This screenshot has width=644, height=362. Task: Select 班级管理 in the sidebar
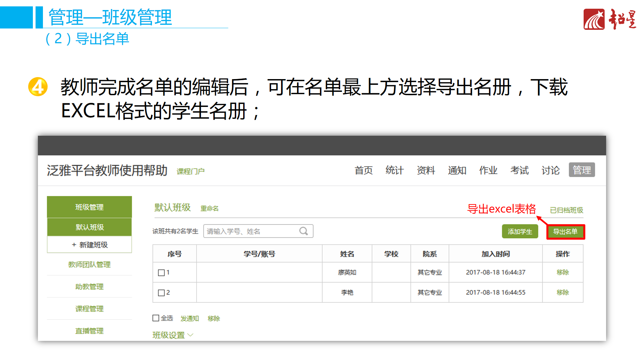coord(89,207)
